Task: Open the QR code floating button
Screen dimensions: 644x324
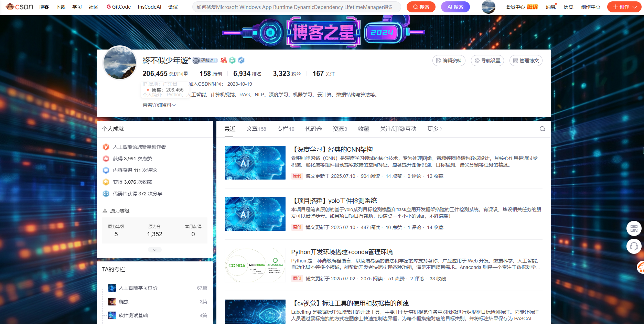Action: [634, 228]
